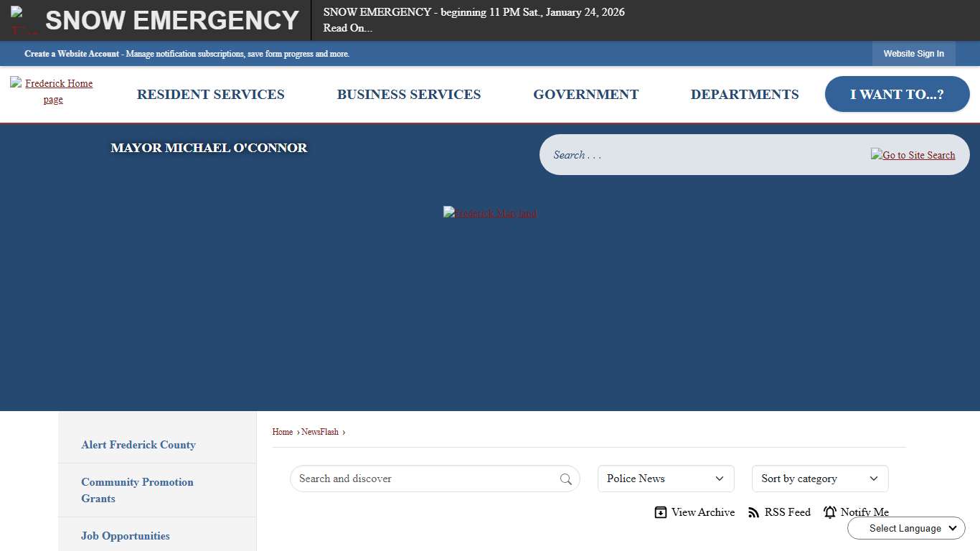Click the RSS Feed icon
Image resolution: width=980 pixels, height=551 pixels.
pyautogui.click(x=753, y=512)
